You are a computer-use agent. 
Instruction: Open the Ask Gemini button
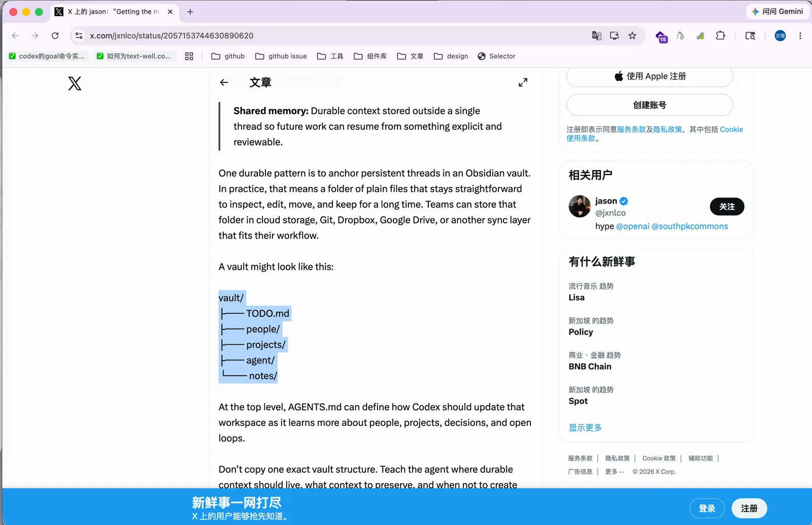777,12
